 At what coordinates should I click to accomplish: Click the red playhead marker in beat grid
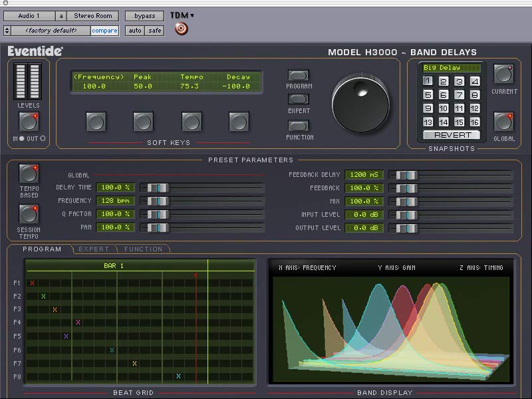(196, 275)
